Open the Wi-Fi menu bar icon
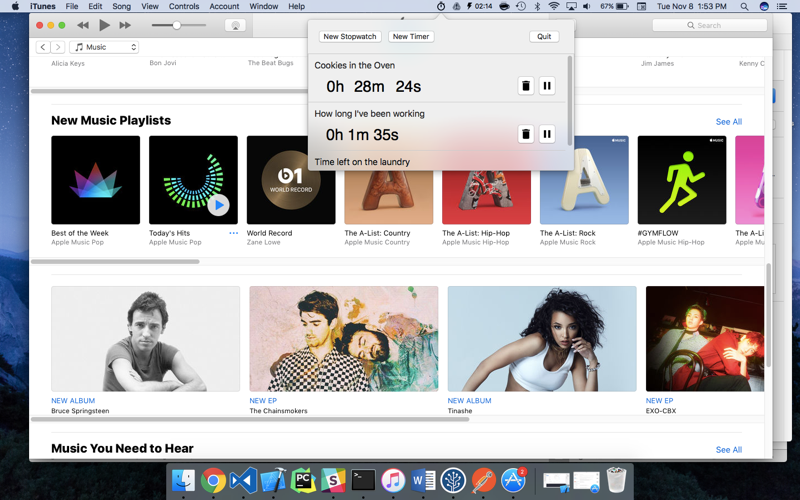The width and height of the screenshot is (800, 500). (554, 7)
